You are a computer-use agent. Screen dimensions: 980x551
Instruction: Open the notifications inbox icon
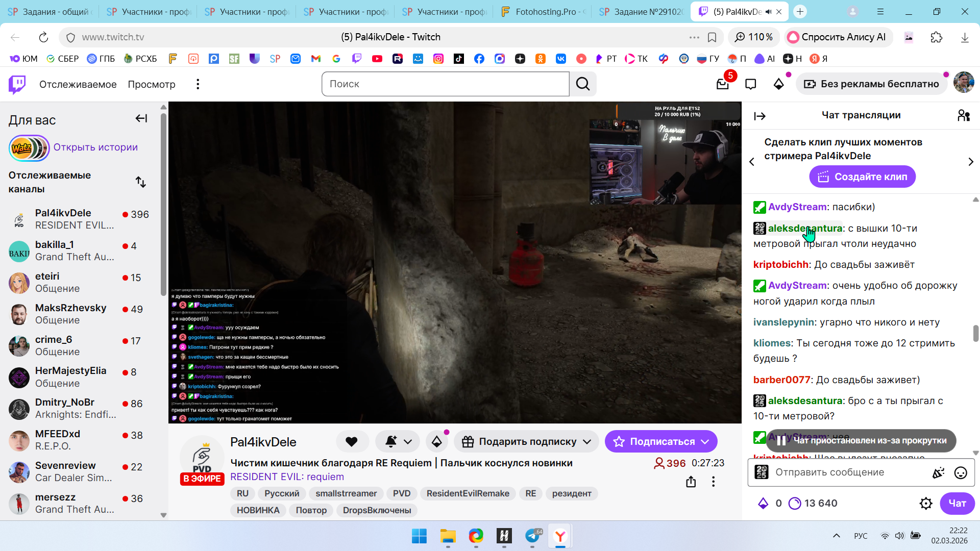(722, 84)
